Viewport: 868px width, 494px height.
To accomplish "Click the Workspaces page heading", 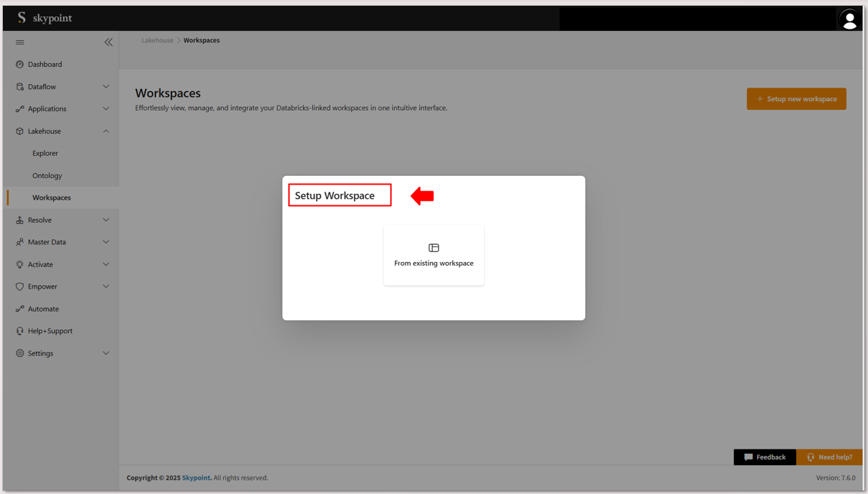I will click(x=168, y=93).
